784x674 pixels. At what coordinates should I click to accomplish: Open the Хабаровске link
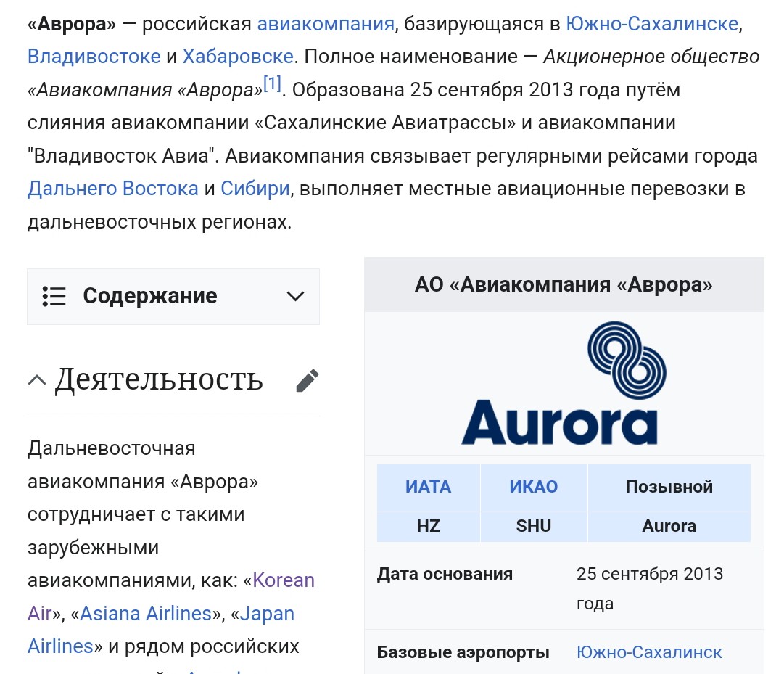237,57
